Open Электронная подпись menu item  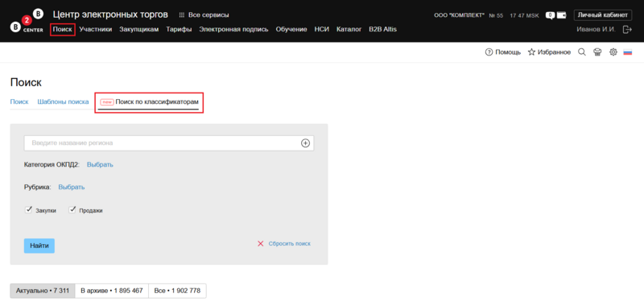coord(233,29)
